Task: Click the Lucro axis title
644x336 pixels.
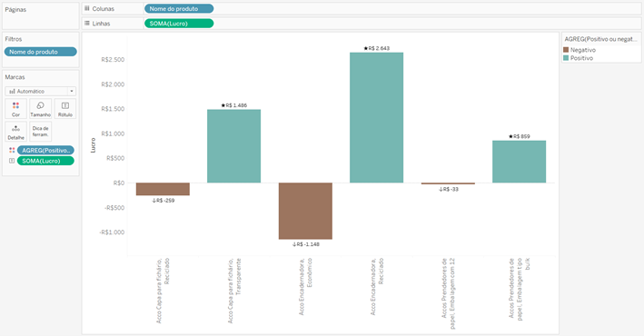Action: [94, 145]
